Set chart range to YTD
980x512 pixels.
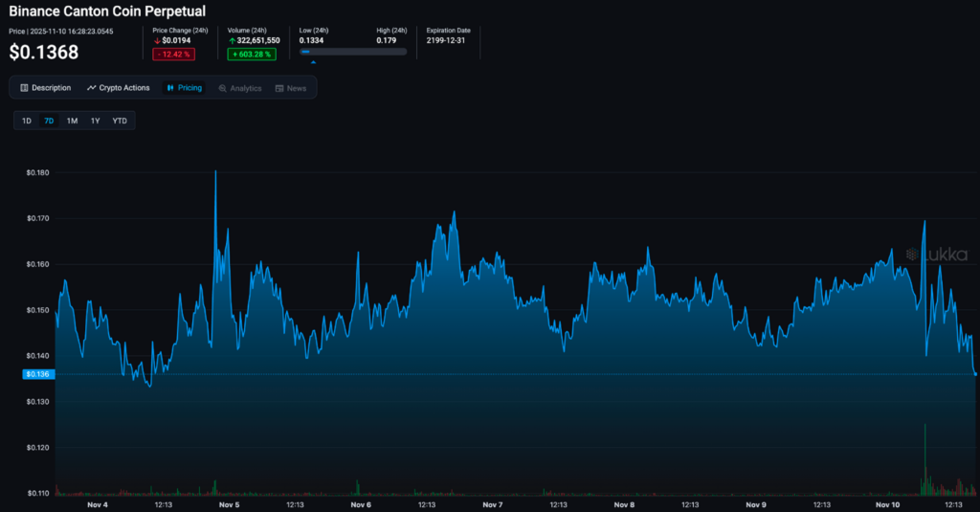pyautogui.click(x=120, y=121)
